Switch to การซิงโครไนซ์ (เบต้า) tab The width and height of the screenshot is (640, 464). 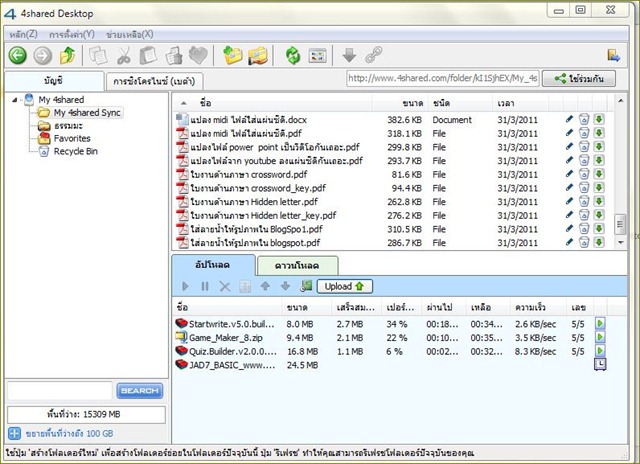[154, 81]
